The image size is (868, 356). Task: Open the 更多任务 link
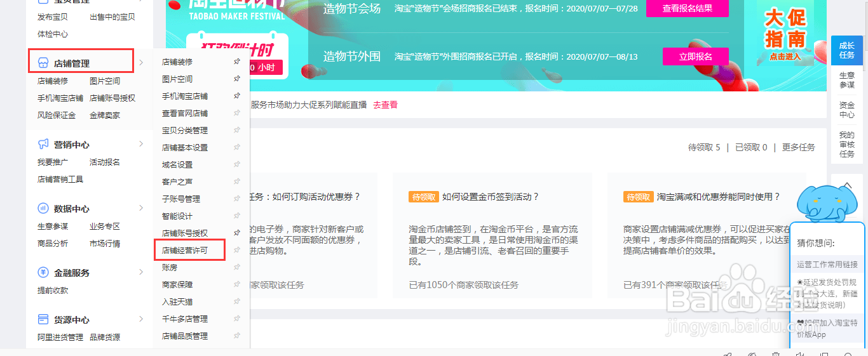(798, 147)
